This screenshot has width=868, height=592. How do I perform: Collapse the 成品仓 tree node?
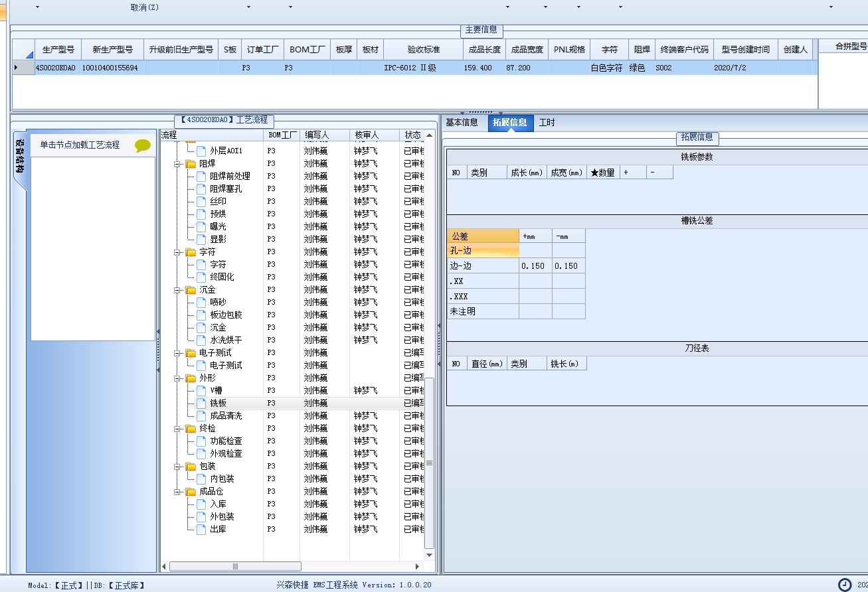178,492
